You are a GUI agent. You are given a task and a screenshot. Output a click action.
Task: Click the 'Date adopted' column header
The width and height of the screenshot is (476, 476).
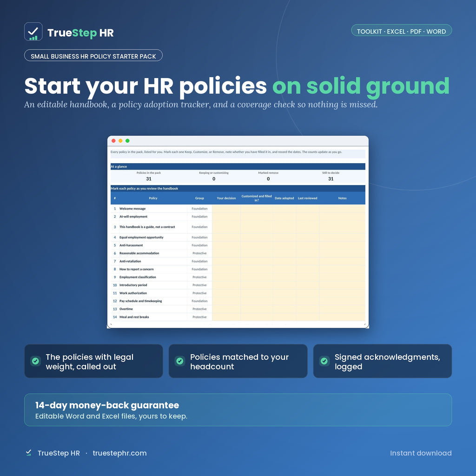pos(284,198)
